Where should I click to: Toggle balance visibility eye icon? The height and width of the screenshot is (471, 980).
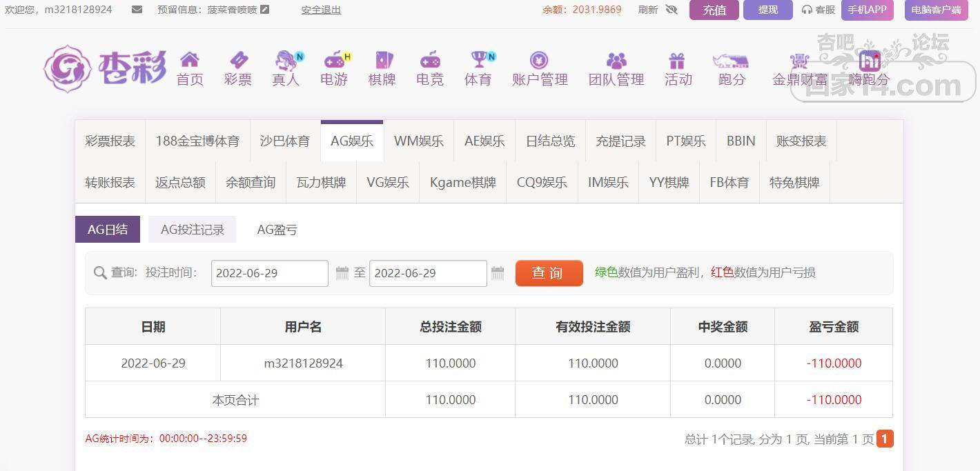click(x=672, y=10)
